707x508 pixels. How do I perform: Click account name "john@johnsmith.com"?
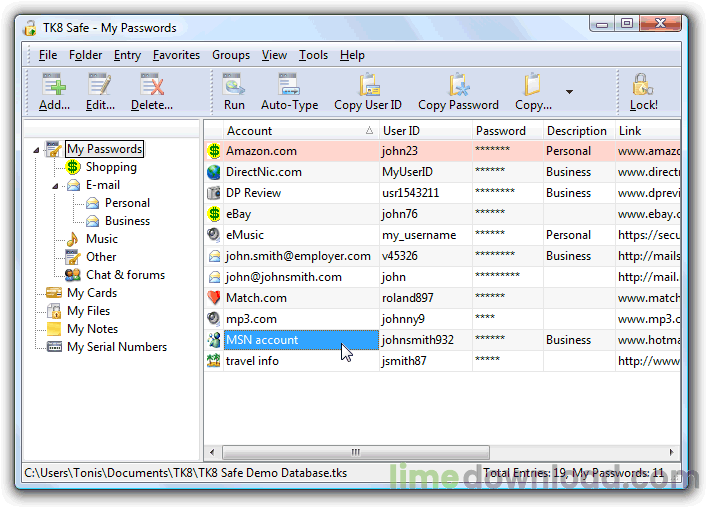point(284,277)
